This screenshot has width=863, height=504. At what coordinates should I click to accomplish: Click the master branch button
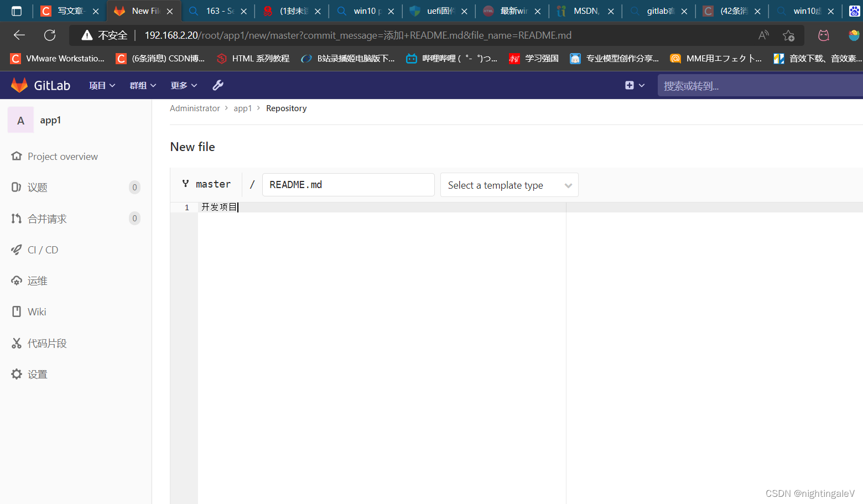(207, 184)
